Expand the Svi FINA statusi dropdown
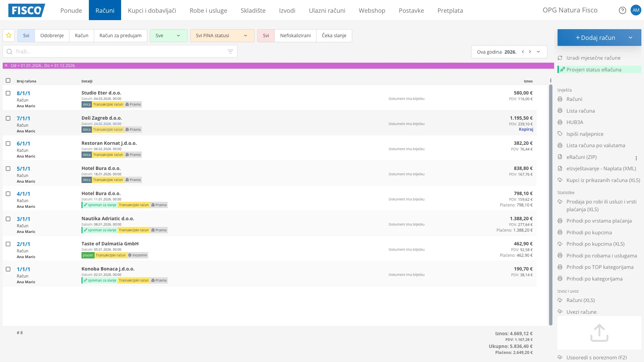This screenshot has width=644, height=362. click(222, 36)
